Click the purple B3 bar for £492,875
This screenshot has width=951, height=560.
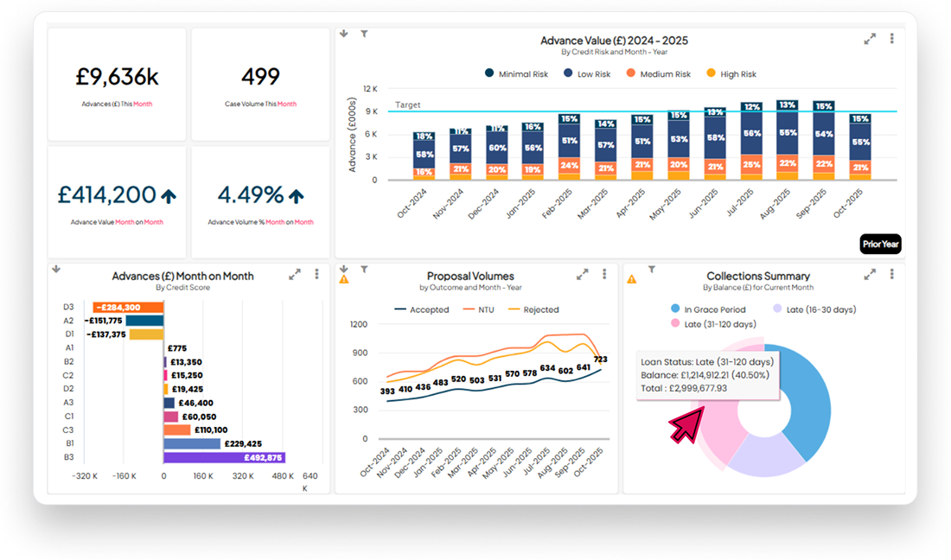[x=224, y=458]
